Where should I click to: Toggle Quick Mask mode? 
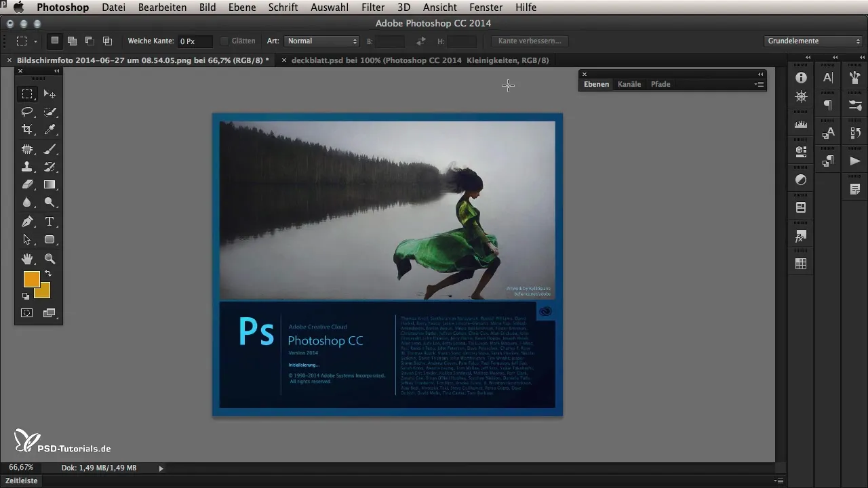click(27, 313)
